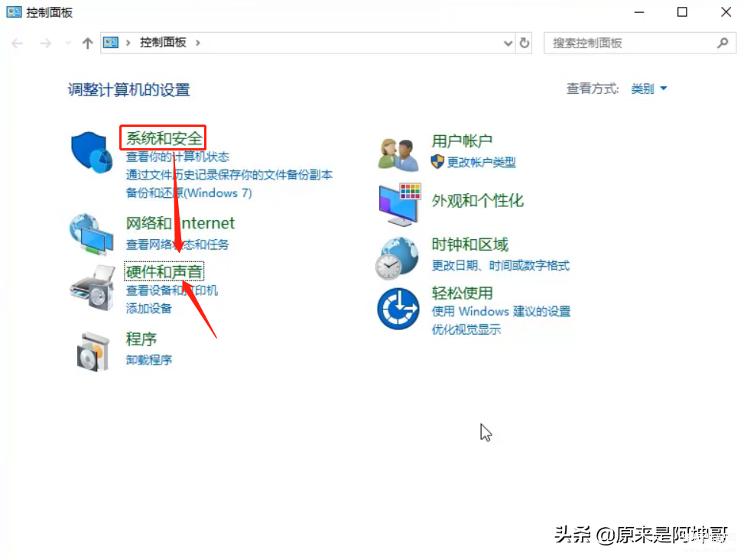Screen dimensions: 744x560
Task: Open the 用户帐户 category link
Action: click(462, 141)
